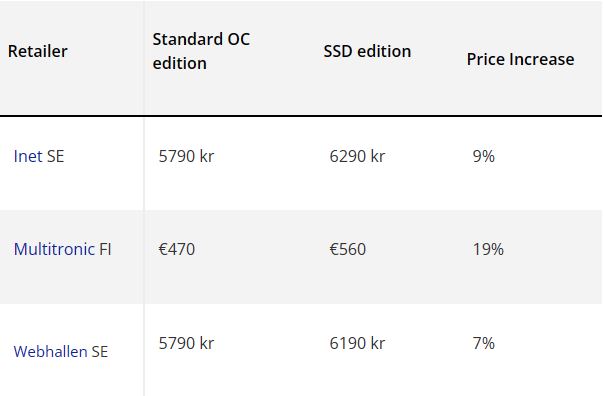Click the word edition under Standard OC
The image size is (605, 396).
click(x=179, y=63)
